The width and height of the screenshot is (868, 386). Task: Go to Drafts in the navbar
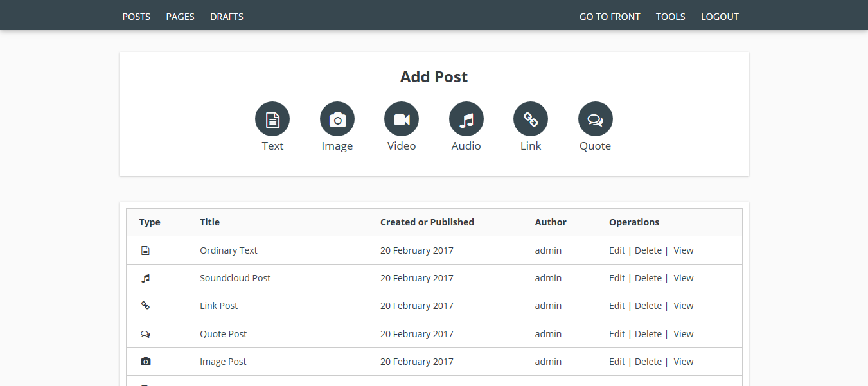(x=227, y=17)
